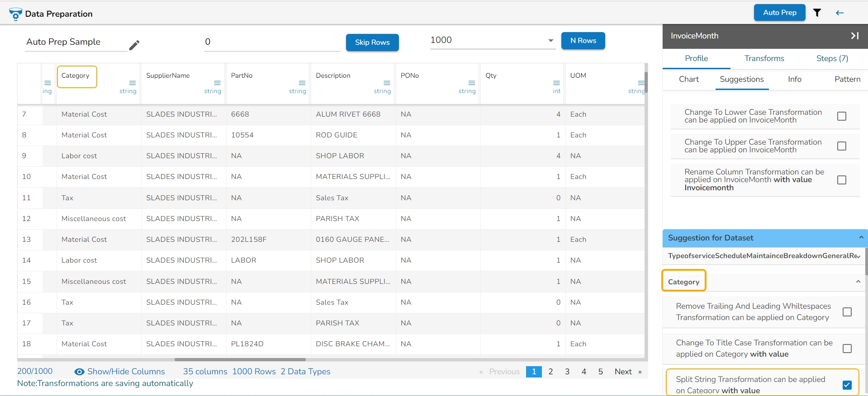This screenshot has width=868, height=396.
Task: Open the SupplierName column menu icon
Action: coord(217,83)
